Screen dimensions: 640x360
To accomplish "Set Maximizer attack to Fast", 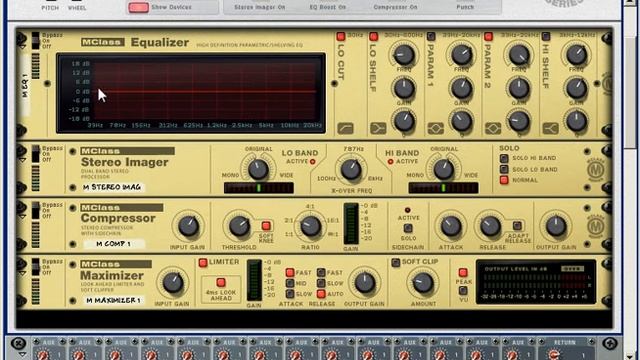I will (290, 272).
